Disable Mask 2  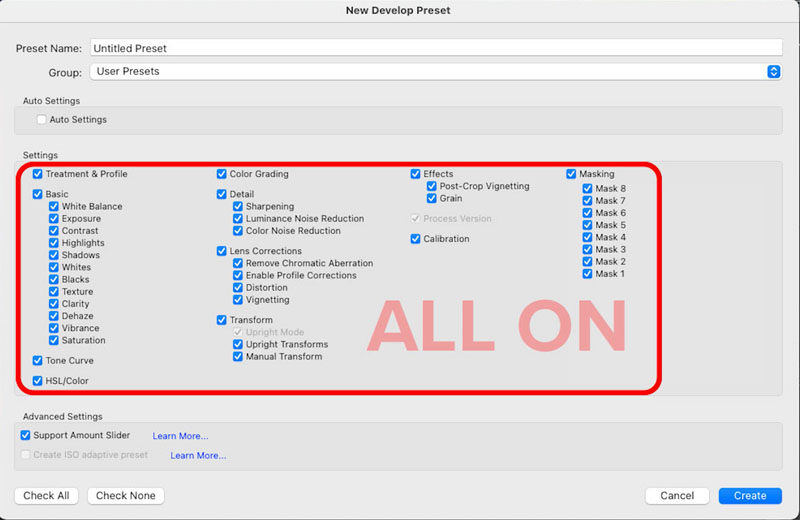click(587, 261)
